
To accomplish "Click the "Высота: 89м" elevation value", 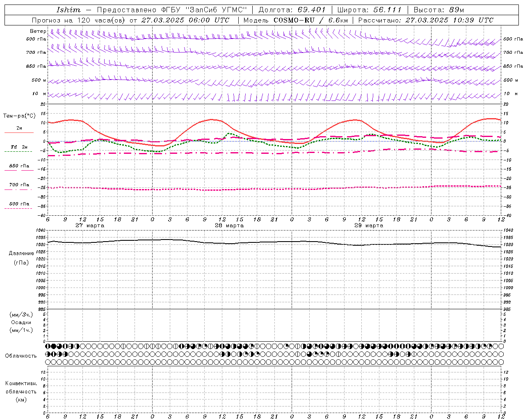I will point(439,10).
